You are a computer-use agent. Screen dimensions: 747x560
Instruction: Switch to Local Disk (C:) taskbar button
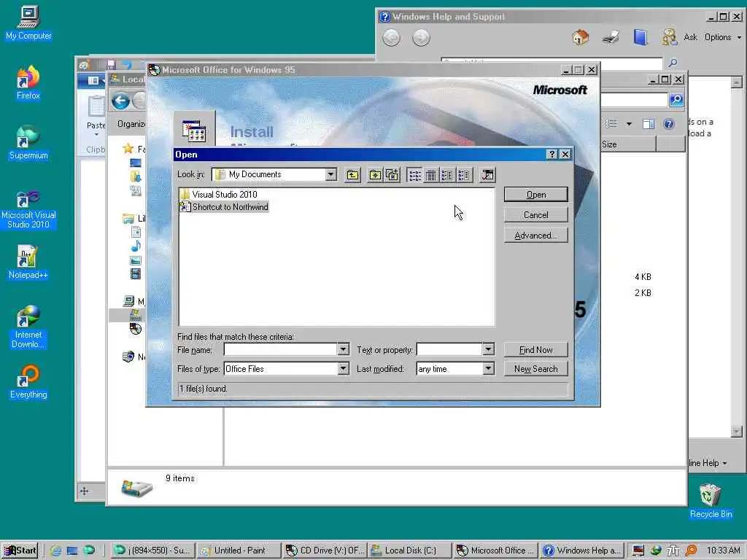(410, 551)
